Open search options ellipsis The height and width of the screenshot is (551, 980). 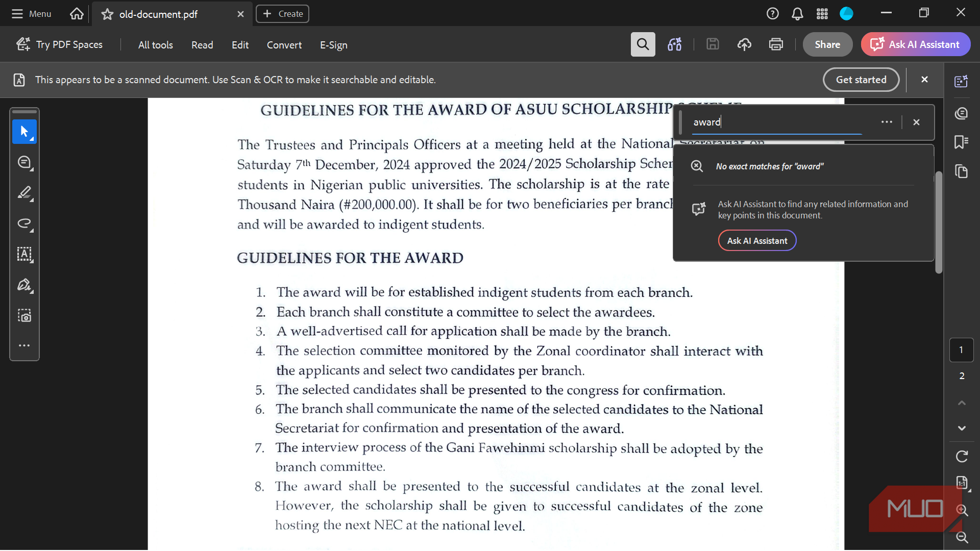coord(887,122)
